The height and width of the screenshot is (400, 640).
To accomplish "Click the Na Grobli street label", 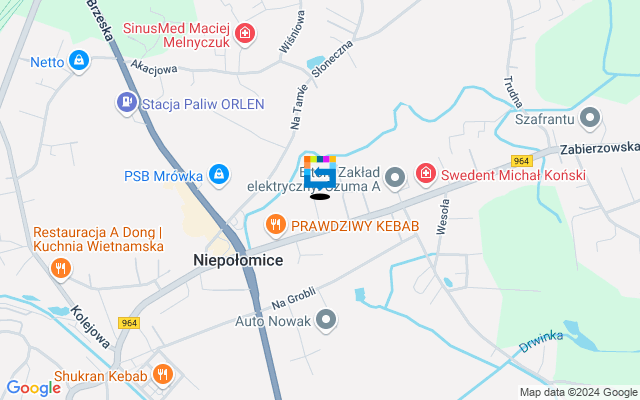I will (294, 298).
